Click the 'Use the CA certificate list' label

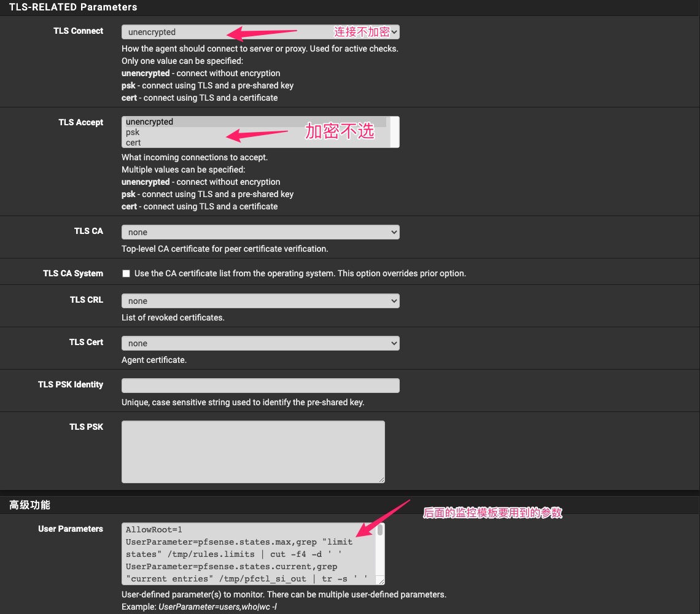[300, 273]
